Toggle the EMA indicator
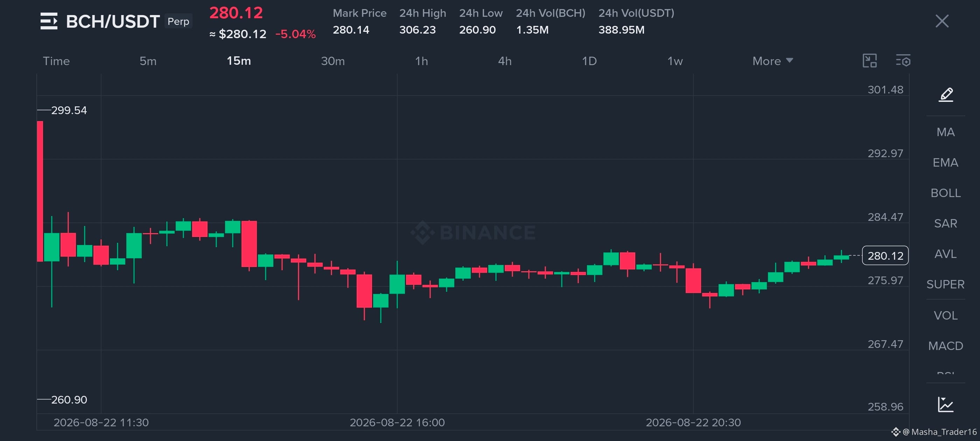Image resolution: width=980 pixels, height=441 pixels. pos(946,162)
